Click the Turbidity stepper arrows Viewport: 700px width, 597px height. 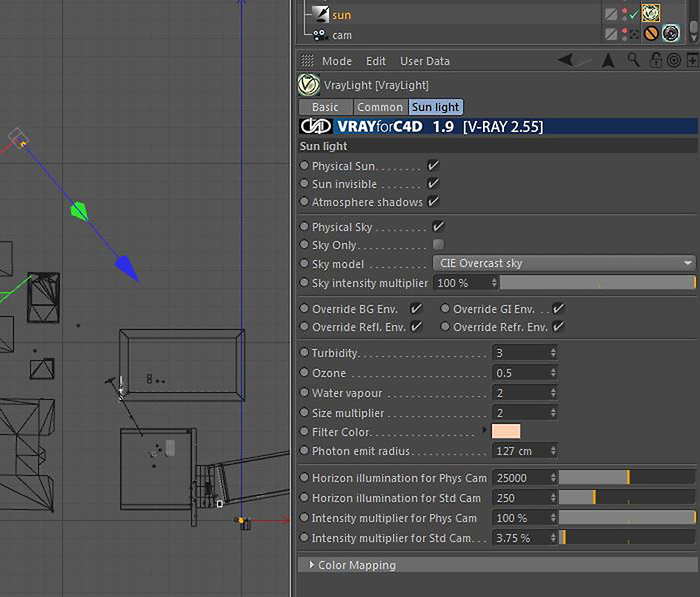pos(553,353)
